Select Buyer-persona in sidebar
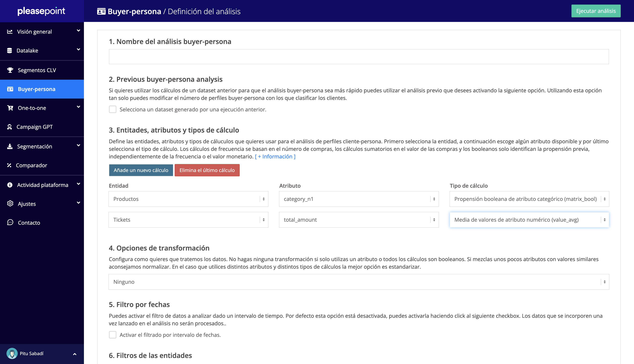Screen dimensions: 634x364 point(36,89)
